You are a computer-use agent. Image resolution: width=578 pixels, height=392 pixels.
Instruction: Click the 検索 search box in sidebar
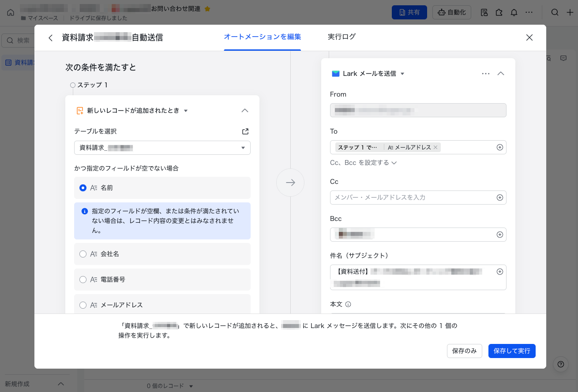tap(18, 41)
